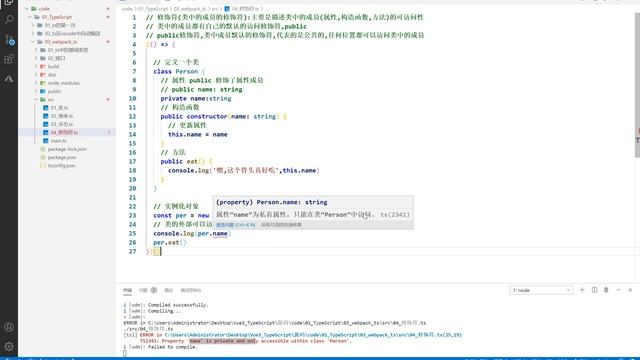Click breadcrumb '01_TypeScript'
640x360 pixels.
pos(153,9)
